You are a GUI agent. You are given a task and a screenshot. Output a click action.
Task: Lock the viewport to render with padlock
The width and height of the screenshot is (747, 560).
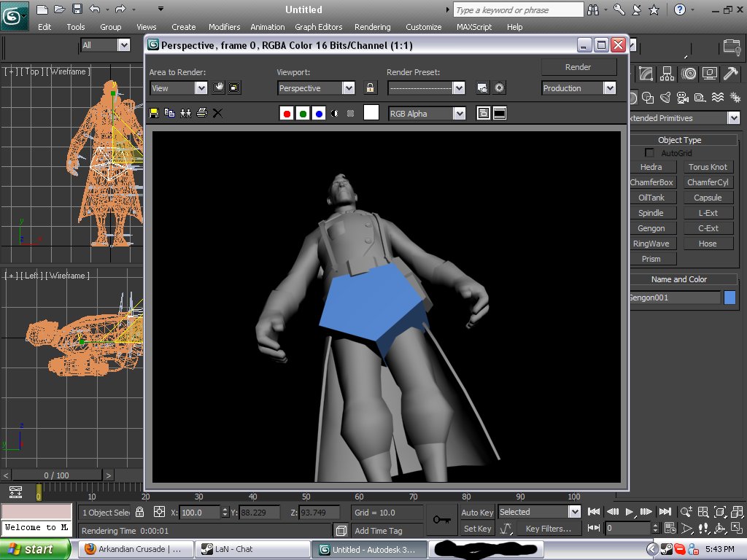(371, 88)
